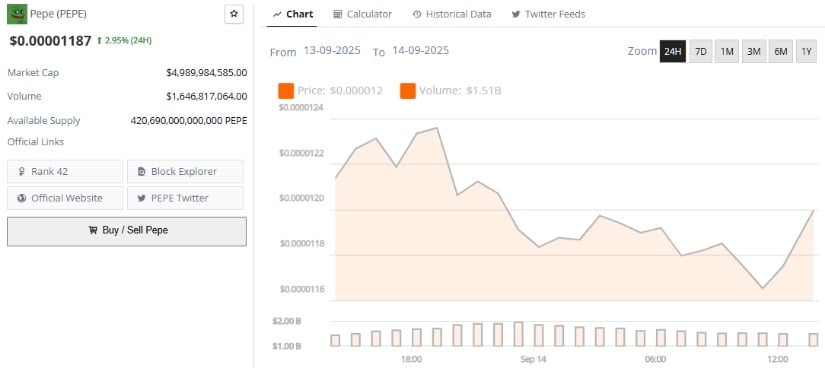Viewport: 825px width, 368px height.
Task: Click the To date field 14-09-2025
Action: tap(420, 51)
